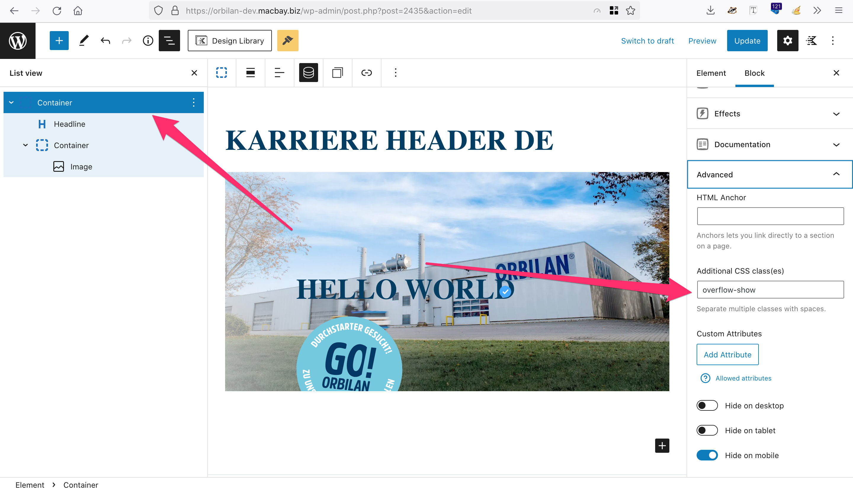Collapse the nested Container tree row
The height and width of the screenshot is (504, 853).
pyautogui.click(x=25, y=145)
